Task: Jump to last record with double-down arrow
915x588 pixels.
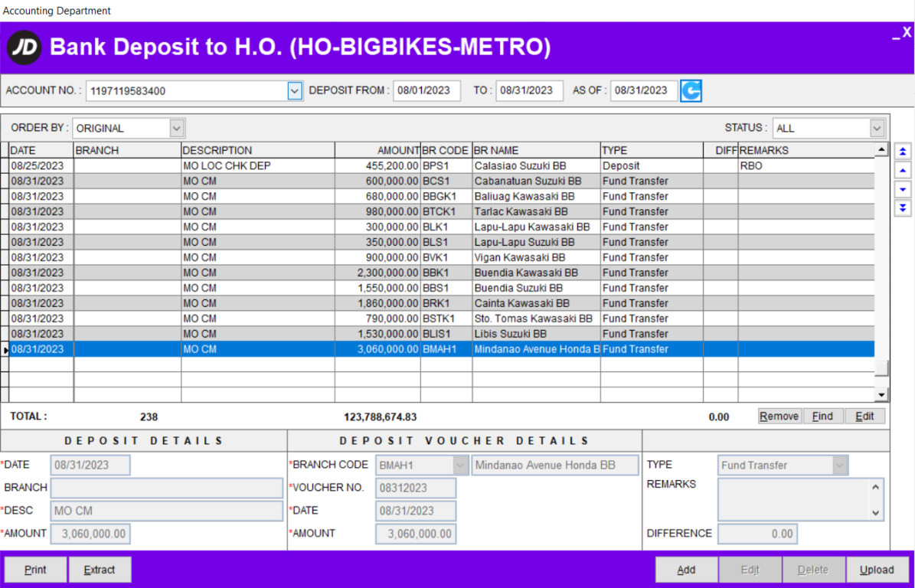Action: [x=902, y=207]
